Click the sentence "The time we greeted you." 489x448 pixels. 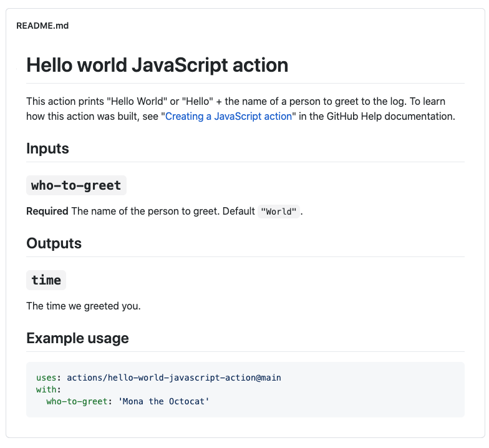[x=84, y=306]
